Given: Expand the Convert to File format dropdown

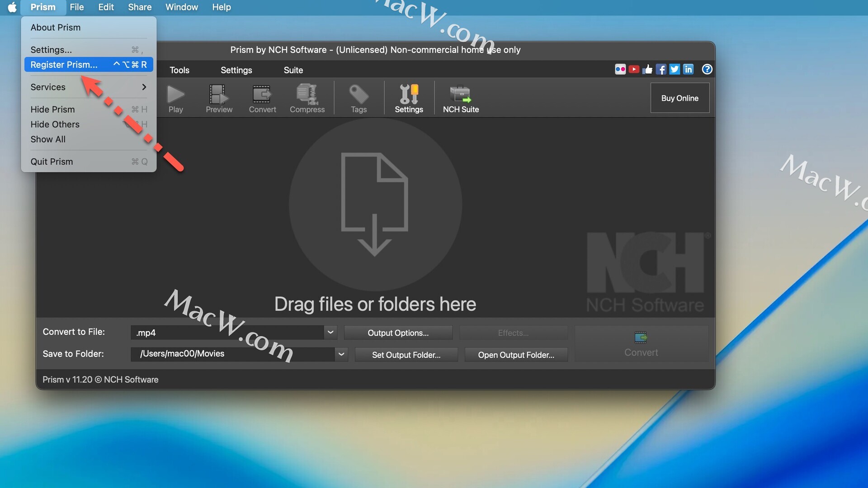Looking at the screenshot, I should click(330, 333).
